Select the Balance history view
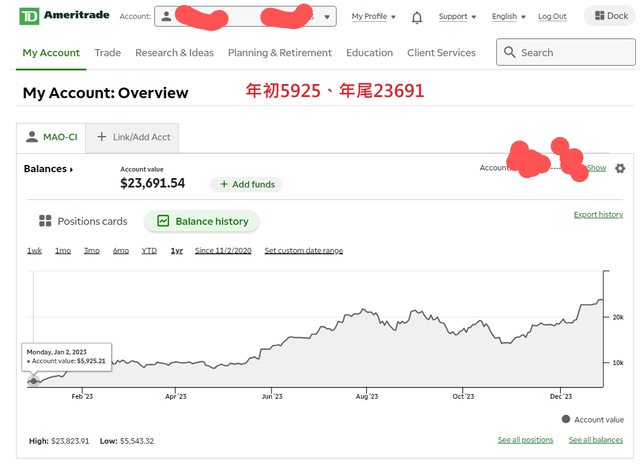The height and width of the screenshot is (465, 640). pyautogui.click(x=203, y=221)
